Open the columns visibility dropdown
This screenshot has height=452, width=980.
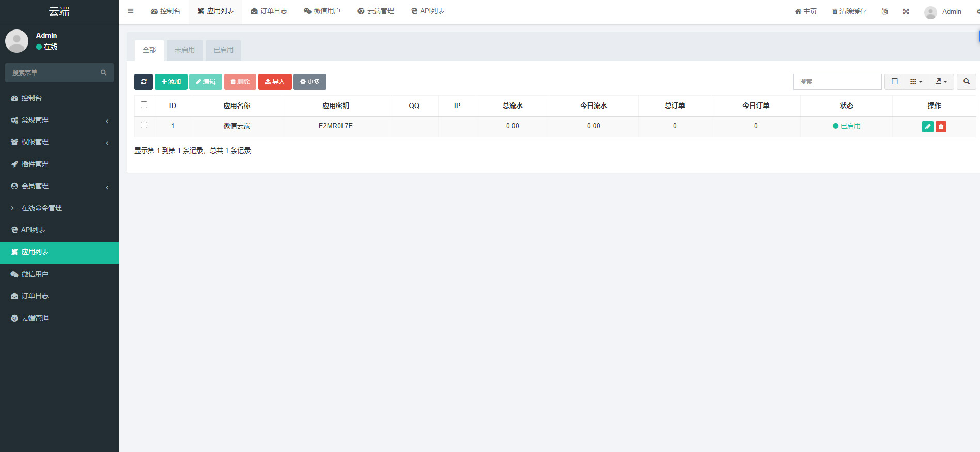pyautogui.click(x=916, y=82)
